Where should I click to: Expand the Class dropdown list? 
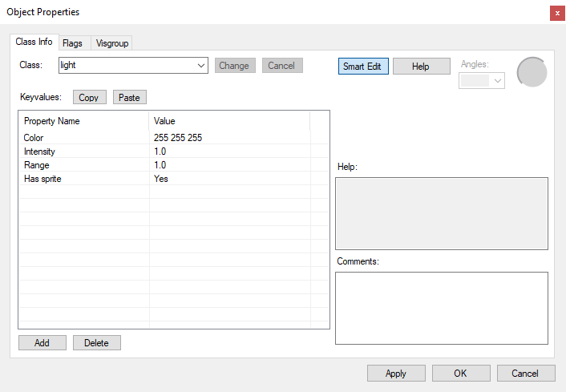200,66
